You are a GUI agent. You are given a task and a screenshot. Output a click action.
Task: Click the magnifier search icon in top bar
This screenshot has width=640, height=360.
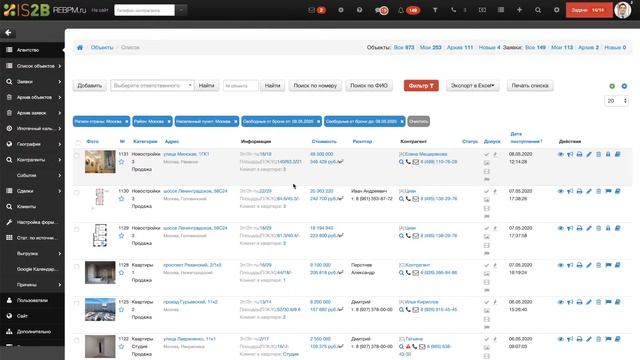[x=538, y=10]
